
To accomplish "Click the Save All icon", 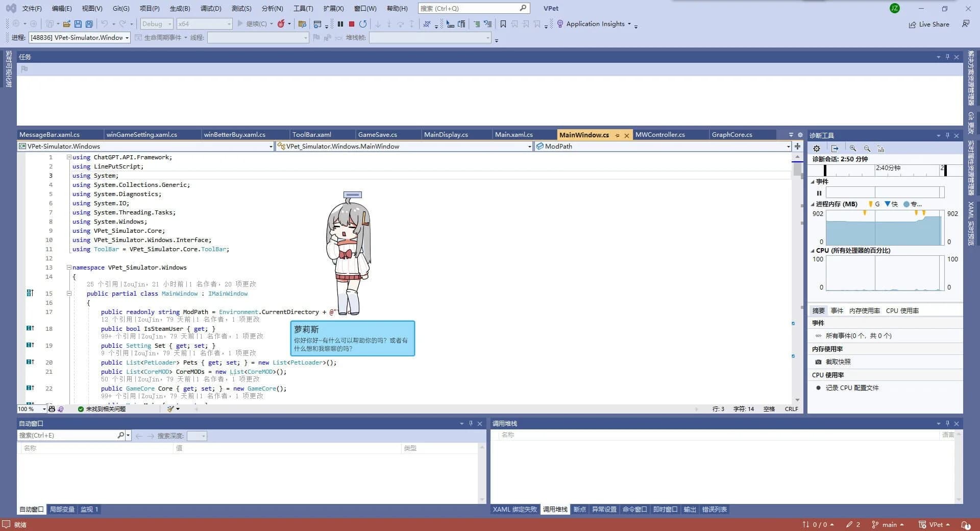I will (x=89, y=23).
